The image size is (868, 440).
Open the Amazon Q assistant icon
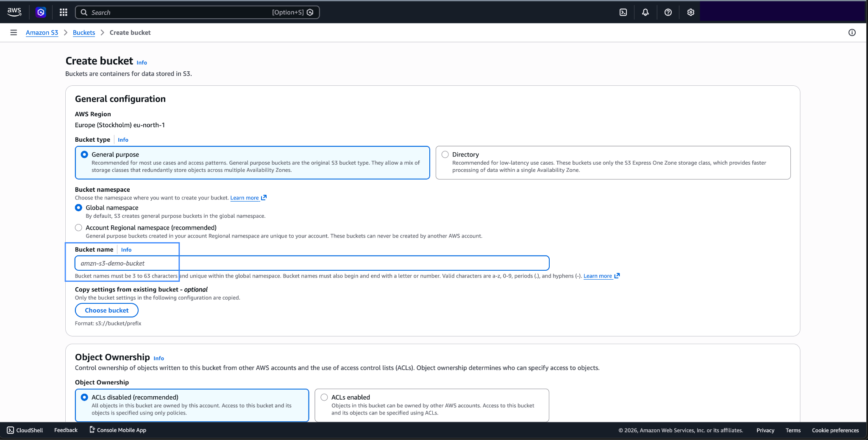[41, 12]
